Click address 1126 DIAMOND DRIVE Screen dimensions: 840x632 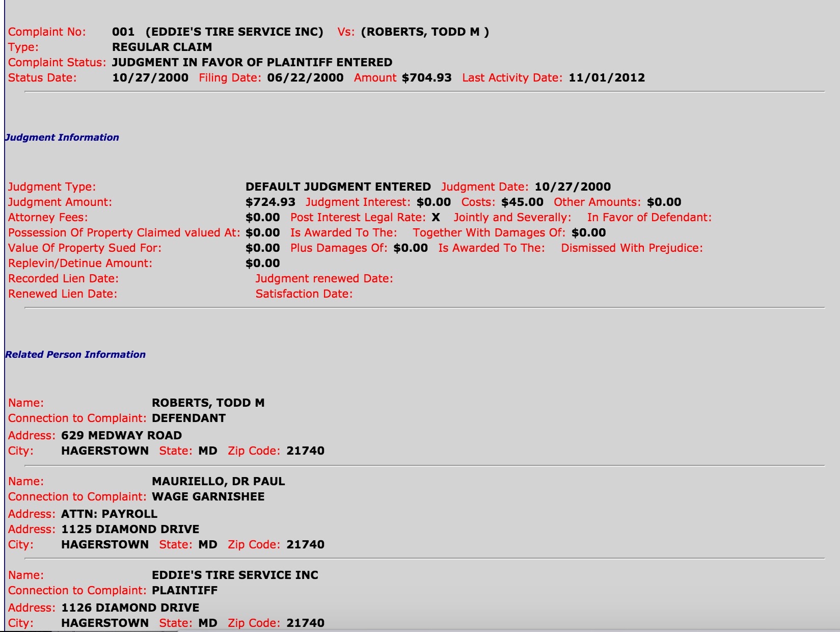(130, 608)
